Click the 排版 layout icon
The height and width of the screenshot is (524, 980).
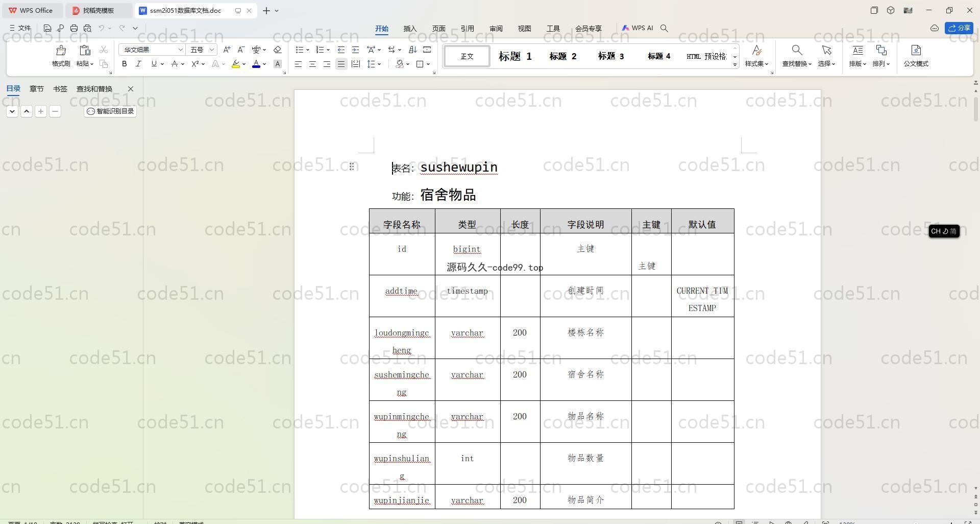857,50
